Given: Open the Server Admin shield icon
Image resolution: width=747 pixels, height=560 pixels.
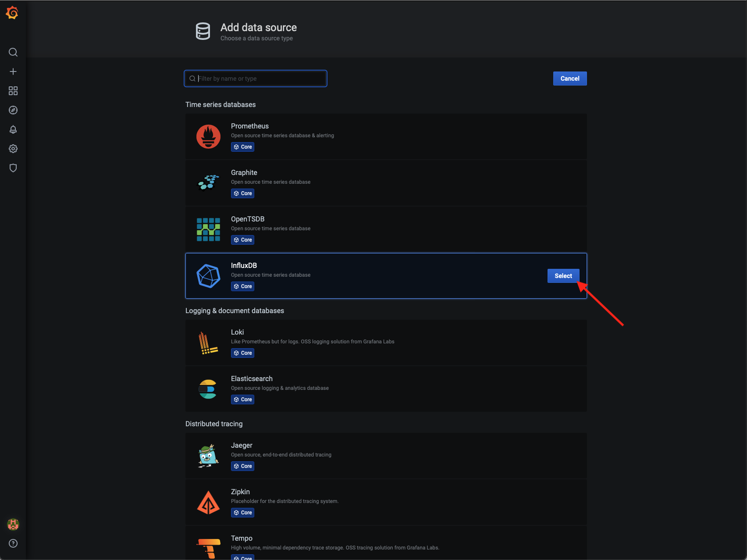Looking at the screenshot, I should coord(13,168).
